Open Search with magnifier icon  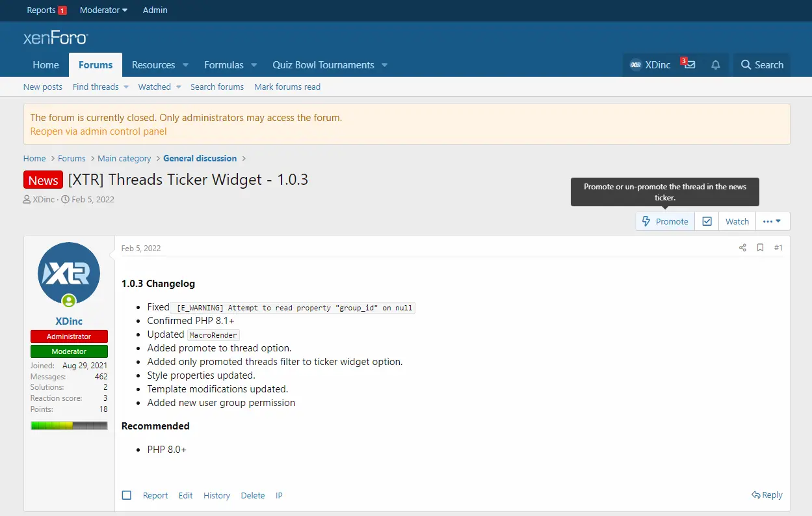[762, 65]
